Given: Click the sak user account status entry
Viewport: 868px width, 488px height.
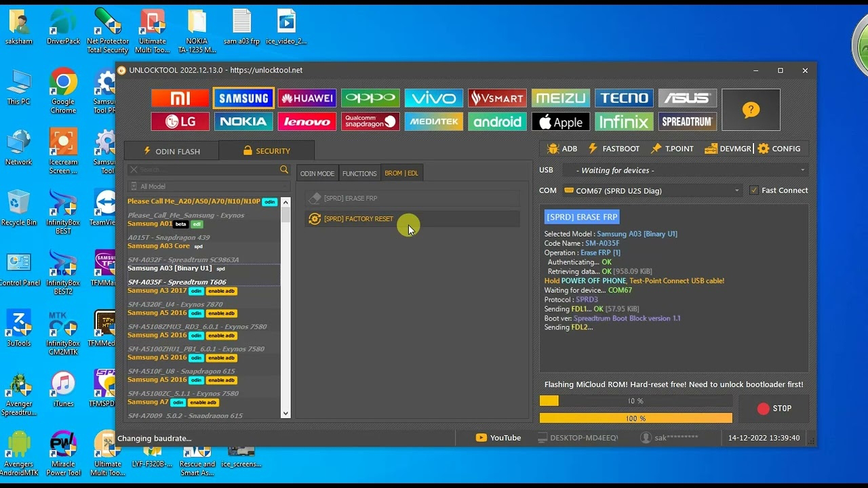Looking at the screenshot, I should (x=670, y=438).
